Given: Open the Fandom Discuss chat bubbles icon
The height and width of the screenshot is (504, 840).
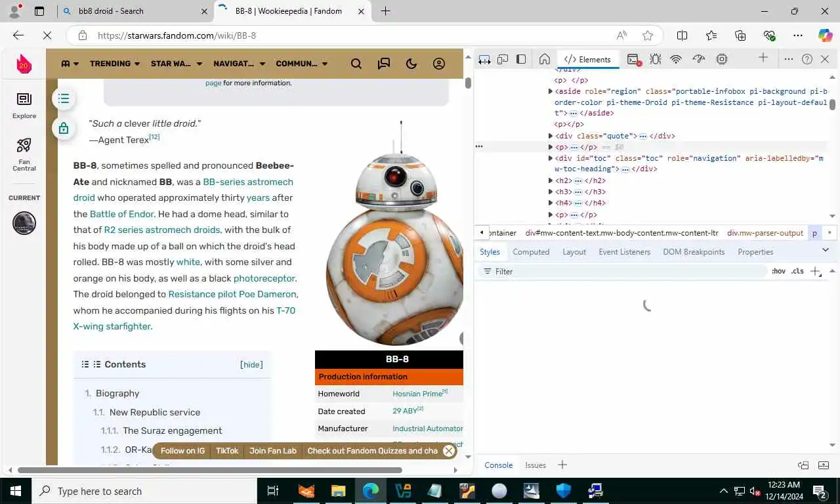Looking at the screenshot, I should click(x=384, y=64).
